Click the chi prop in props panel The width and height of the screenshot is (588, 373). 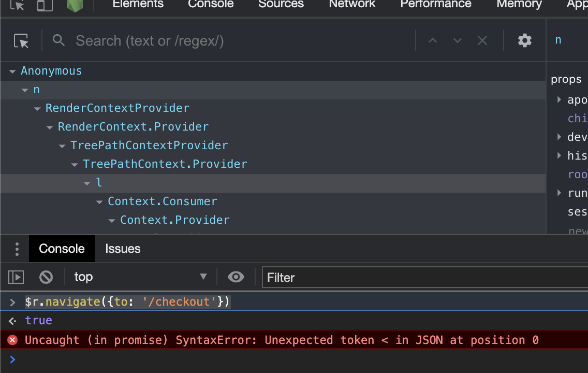click(578, 118)
